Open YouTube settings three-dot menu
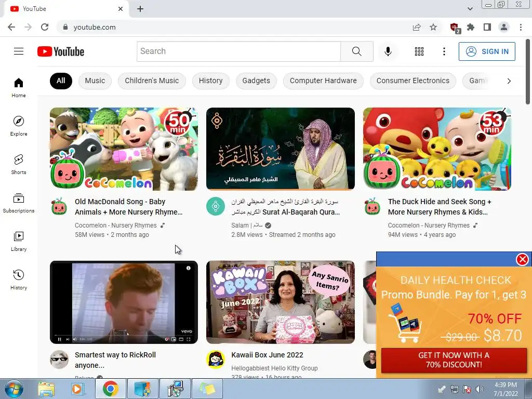This screenshot has height=399, width=532. point(444,51)
